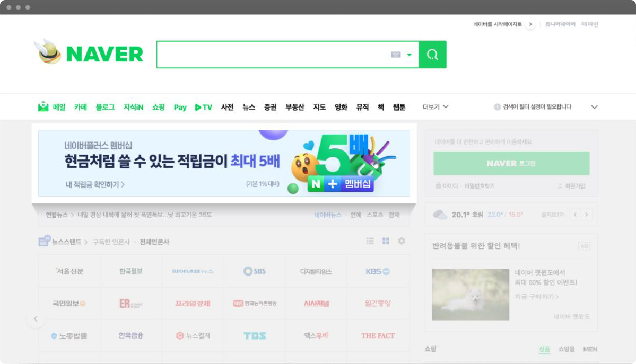The height and width of the screenshot is (364, 636).
Task: Switch newsstand to list view icon
Action: tap(370, 241)
